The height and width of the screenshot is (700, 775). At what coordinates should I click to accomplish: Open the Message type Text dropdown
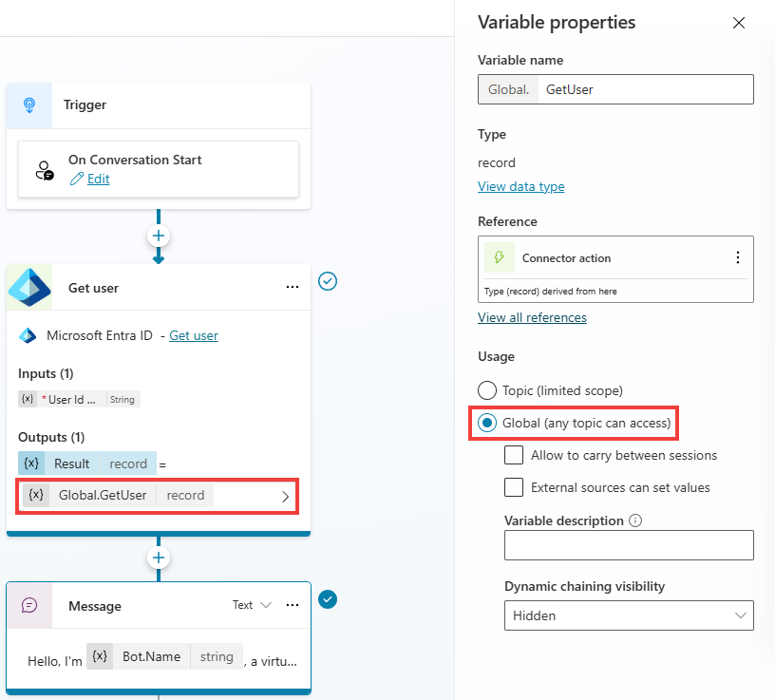click(253, 605)
